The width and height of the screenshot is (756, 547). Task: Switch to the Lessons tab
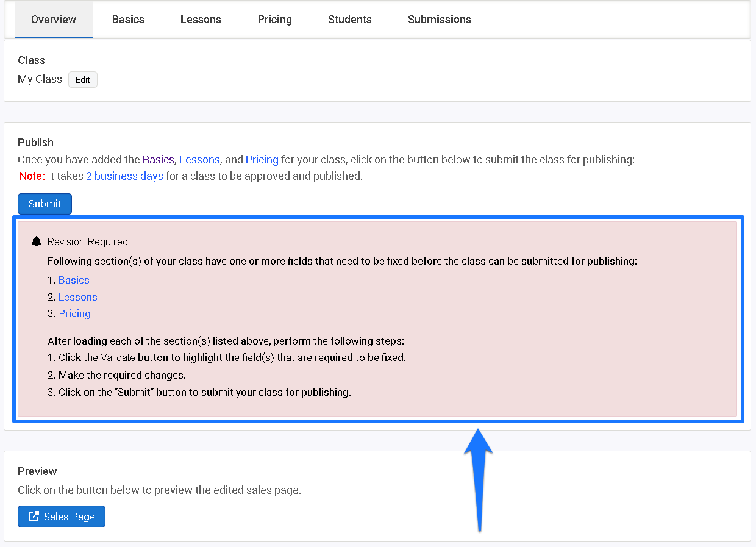(201, 20)
